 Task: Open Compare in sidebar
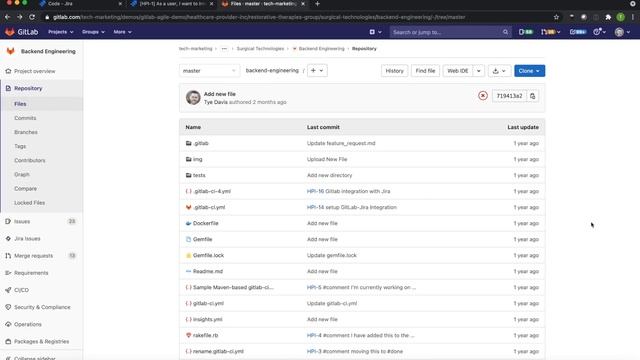click(25, 189)
